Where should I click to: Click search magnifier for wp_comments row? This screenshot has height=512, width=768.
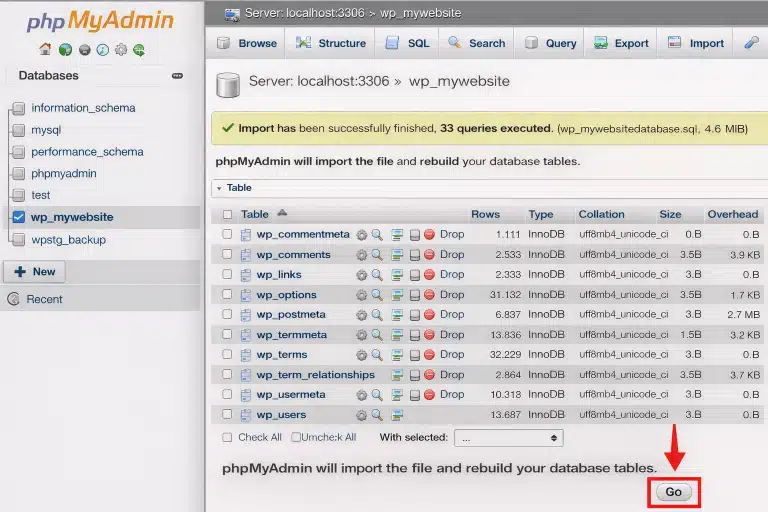377,255
